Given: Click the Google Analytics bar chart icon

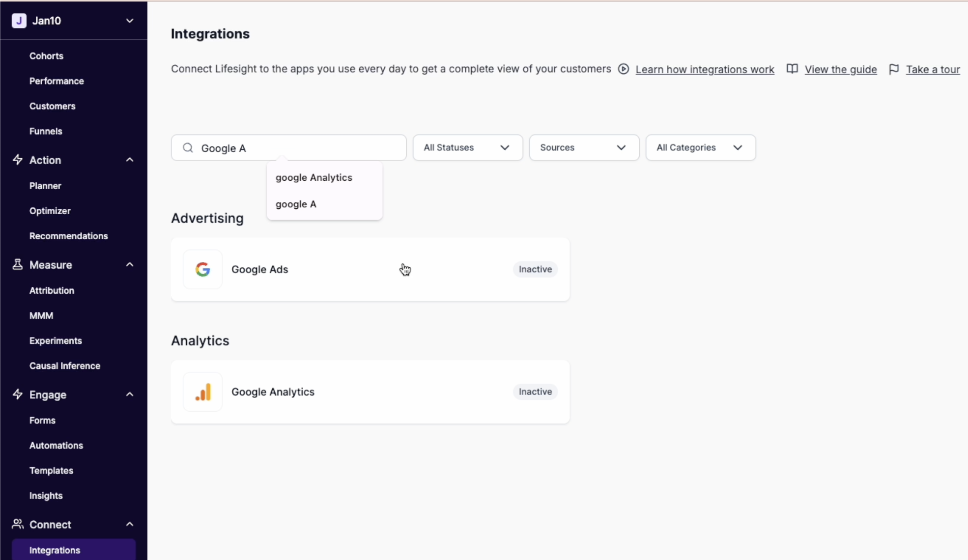Looking at the screenshot, I should point(202,392).
